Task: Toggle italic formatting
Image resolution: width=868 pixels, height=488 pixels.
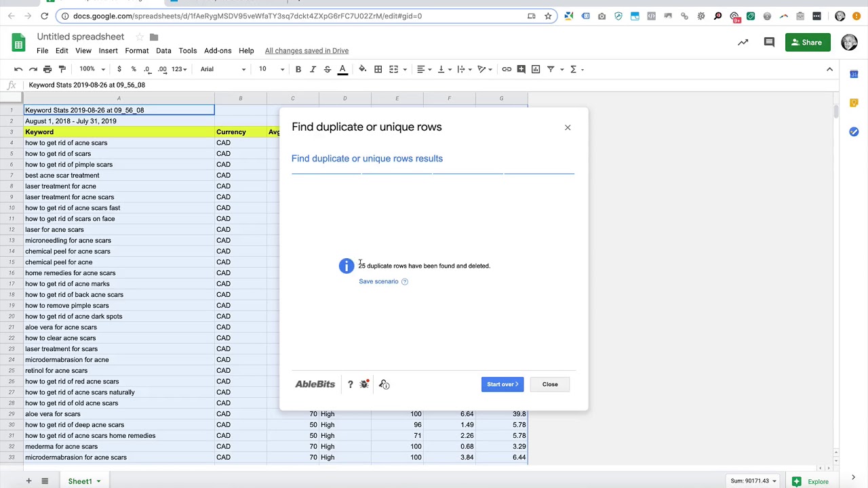Action: tap(313, 69)
